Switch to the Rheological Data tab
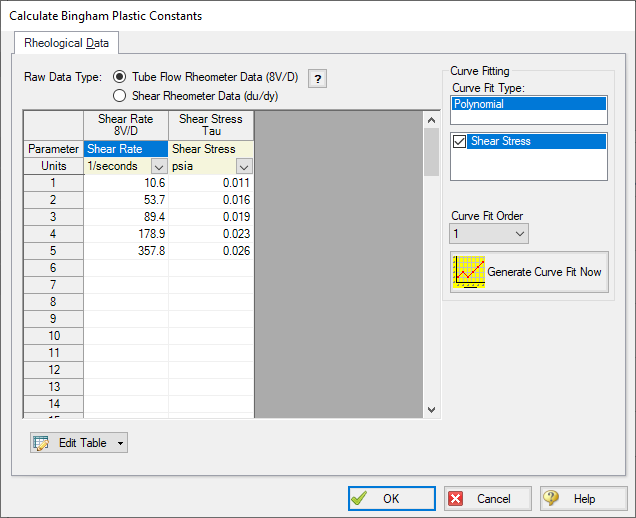The width and height of the screenshot is (636, 518). coord(66,43)
